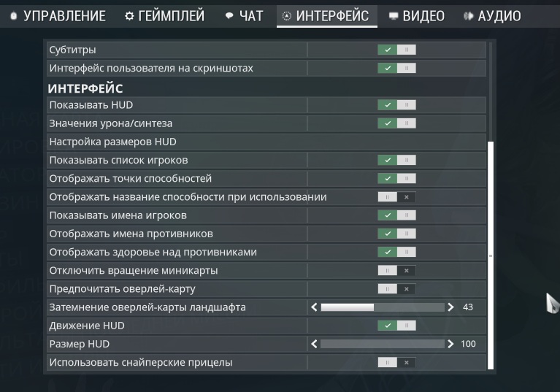Click right arrow of Размер HUD slider

pyautogui.click(x=450, y=344)
